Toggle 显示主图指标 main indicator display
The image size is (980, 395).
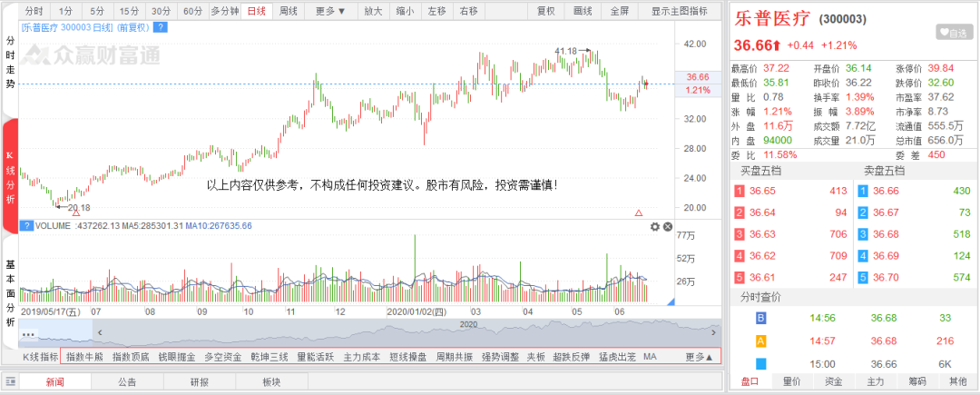click(680, 11)
